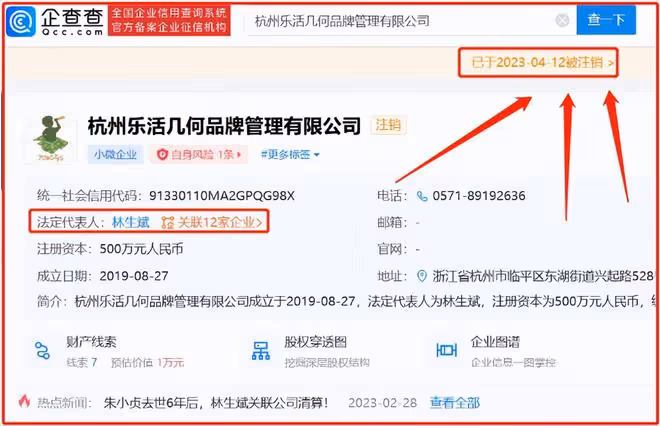
Task: Open the 自身风险 1条 risk tag
Action: click(198, 154)
